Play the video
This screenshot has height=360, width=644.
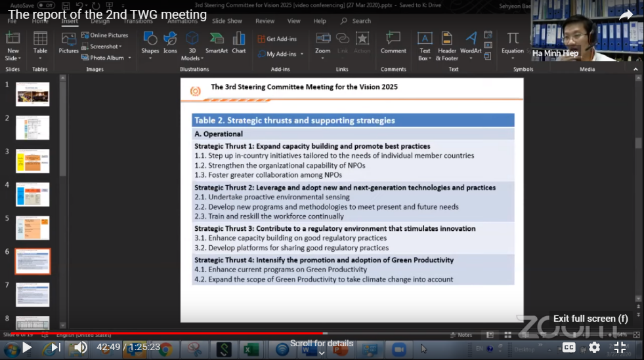27,347
